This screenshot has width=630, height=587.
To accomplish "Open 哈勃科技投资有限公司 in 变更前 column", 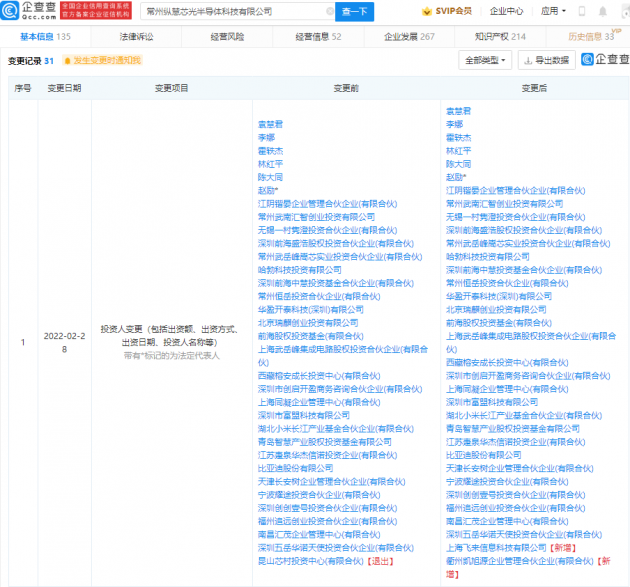I will 299,270.
